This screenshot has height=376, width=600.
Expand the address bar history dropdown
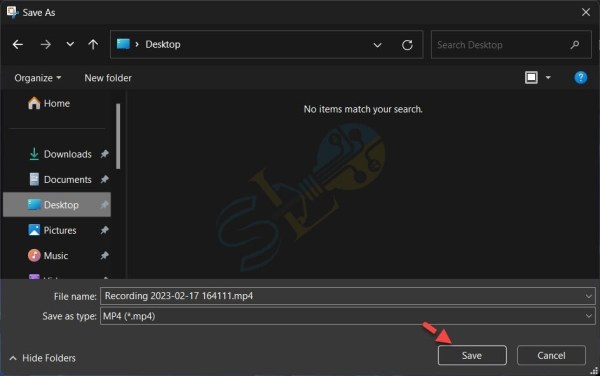[377, 45]
